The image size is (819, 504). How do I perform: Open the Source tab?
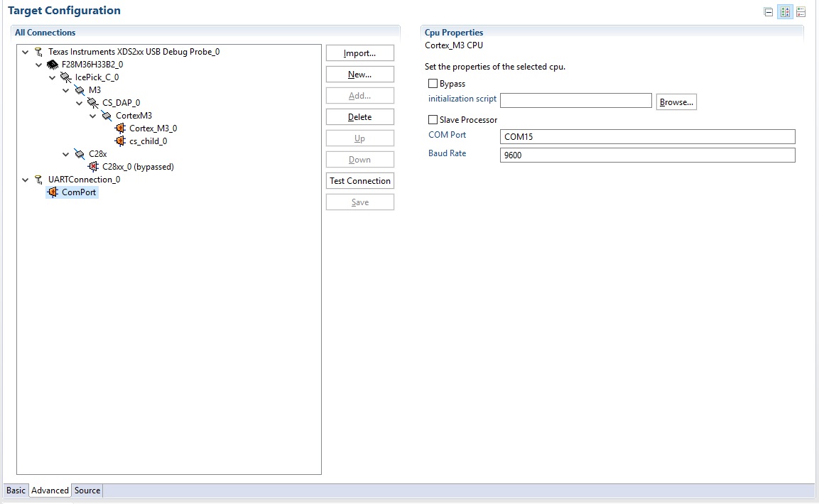click(87, 490)
